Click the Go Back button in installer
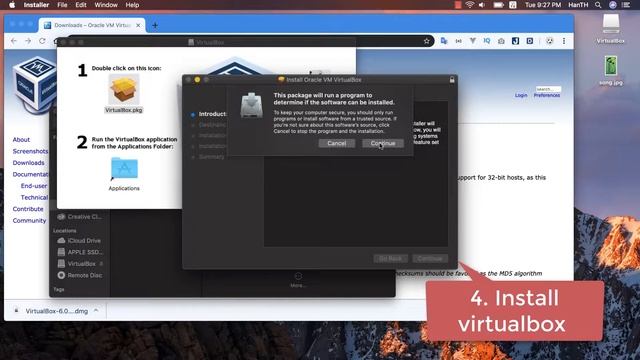The width and height of the screenshot is (640, 360). coord(390,258)
